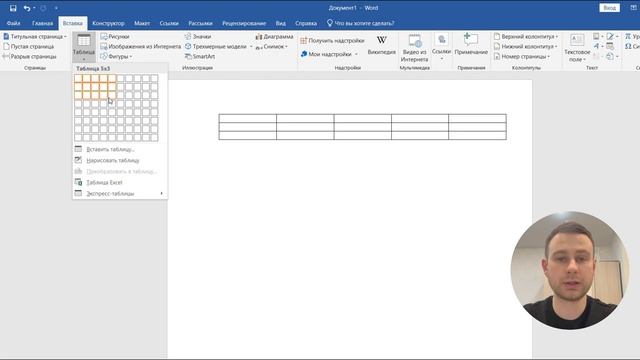Insert Видео из Интернета (Online Video)
640x360 pixels.
(414, 48)
